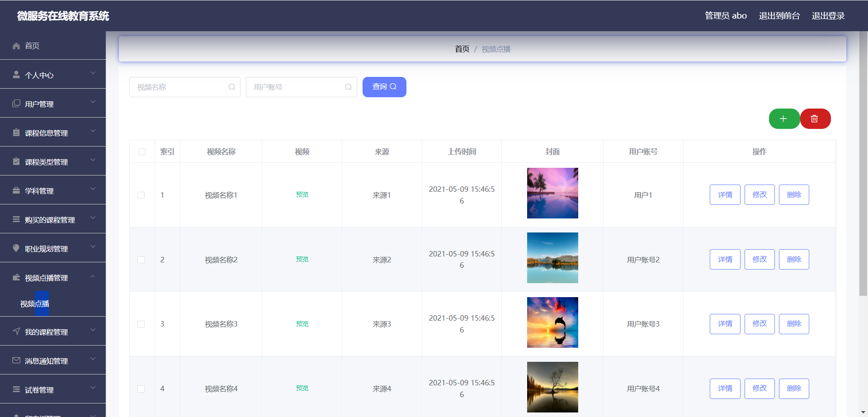868x417 pixels.
Task: Select the 个人中心 person icon in sidebar
Action: pos(16,75)
